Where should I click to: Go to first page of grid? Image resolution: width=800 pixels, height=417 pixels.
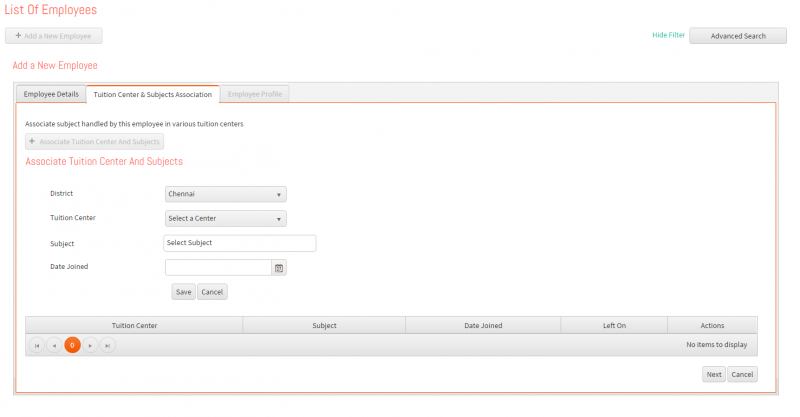pyautogui.click(x=37, y=346)
